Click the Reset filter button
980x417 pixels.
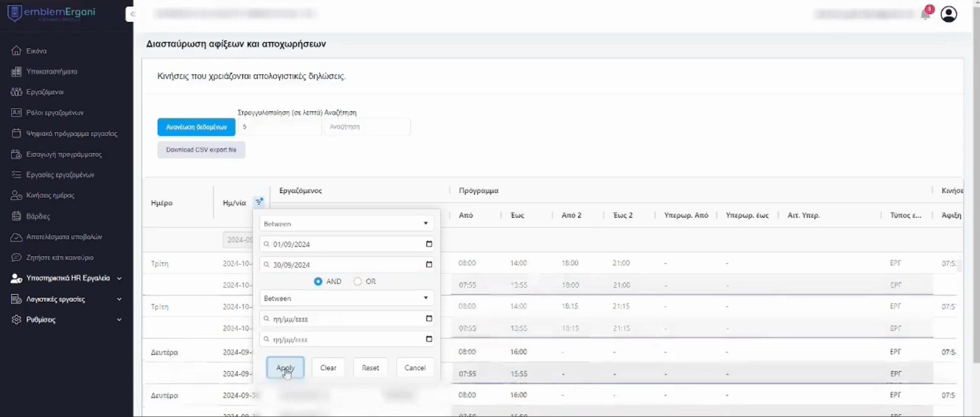(370, 367)
